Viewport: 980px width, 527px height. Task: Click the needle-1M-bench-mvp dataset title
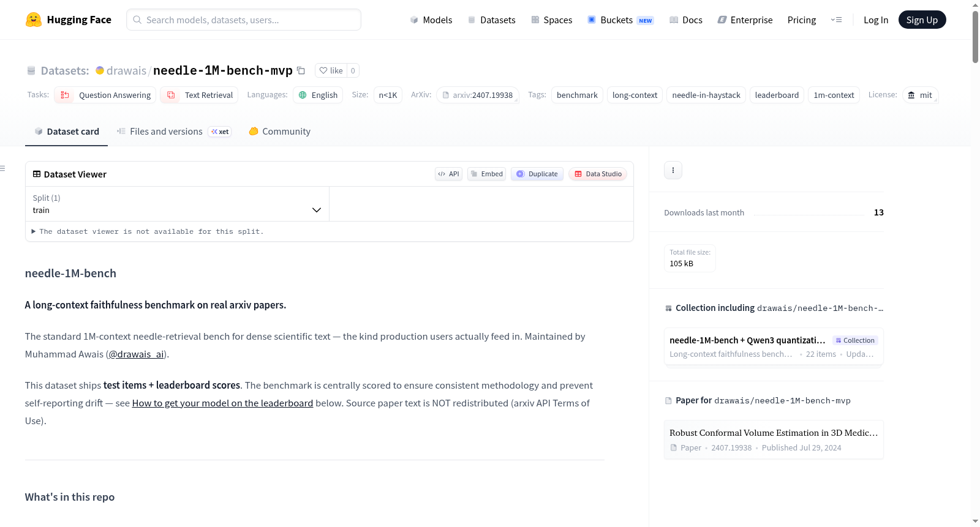[x=223, y=70]
